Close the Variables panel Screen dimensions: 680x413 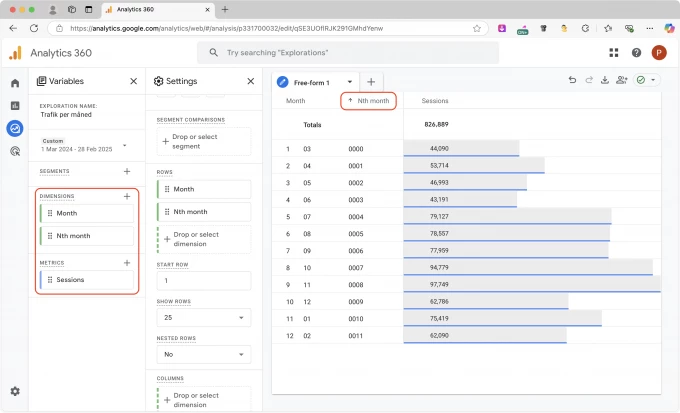coord(134,81)
